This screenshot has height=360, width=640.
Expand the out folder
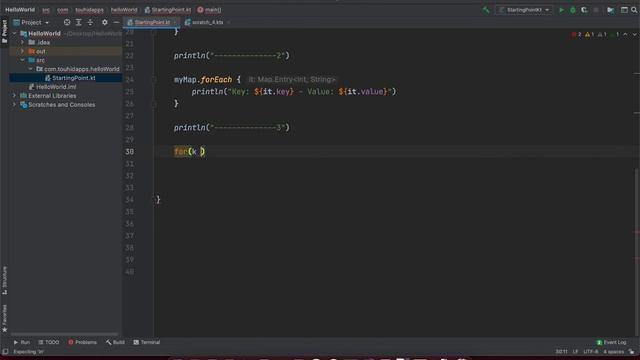22,51
